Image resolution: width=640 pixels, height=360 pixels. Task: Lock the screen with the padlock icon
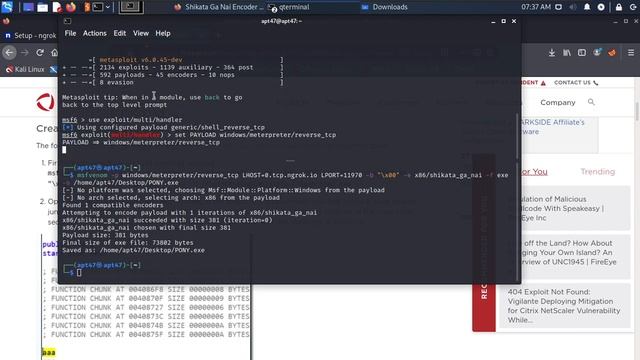619,7
